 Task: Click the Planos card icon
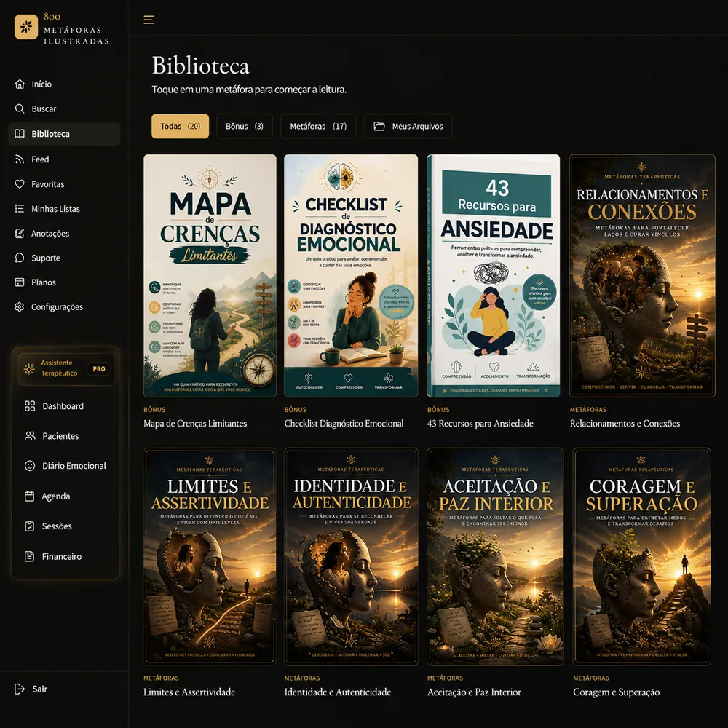click(x=20, y=282)
